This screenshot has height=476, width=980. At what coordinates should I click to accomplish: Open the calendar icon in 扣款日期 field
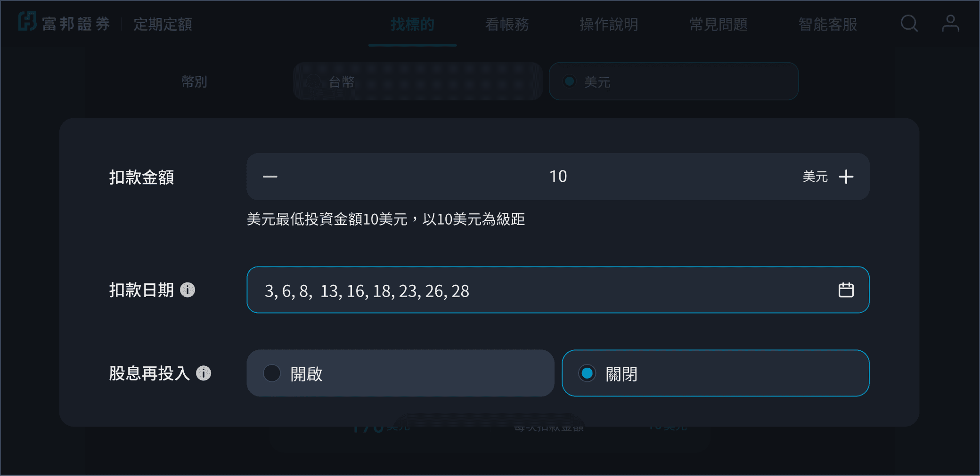tap(846, 290)
